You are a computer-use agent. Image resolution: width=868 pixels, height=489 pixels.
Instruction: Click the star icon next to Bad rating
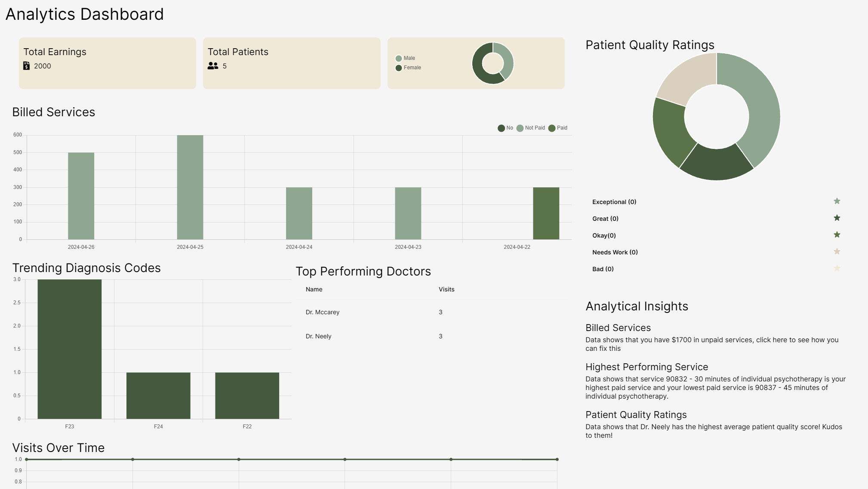coord(837,269)
